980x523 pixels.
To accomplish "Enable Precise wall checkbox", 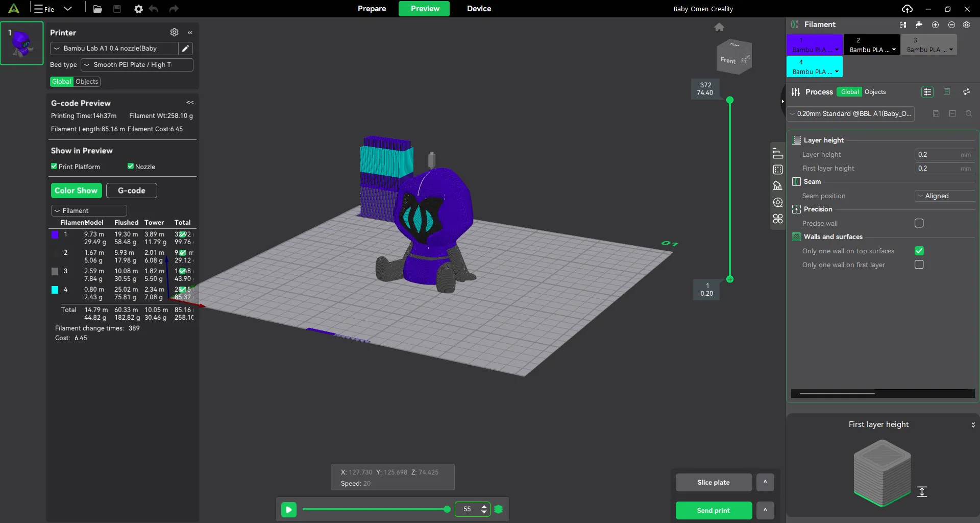I will pyautogui.click(x=919, y=223).
